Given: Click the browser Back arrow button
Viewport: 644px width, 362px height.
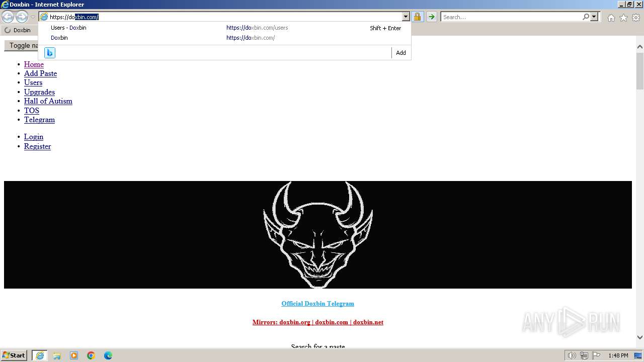Looking at the screenshot, I should (8, 17).
